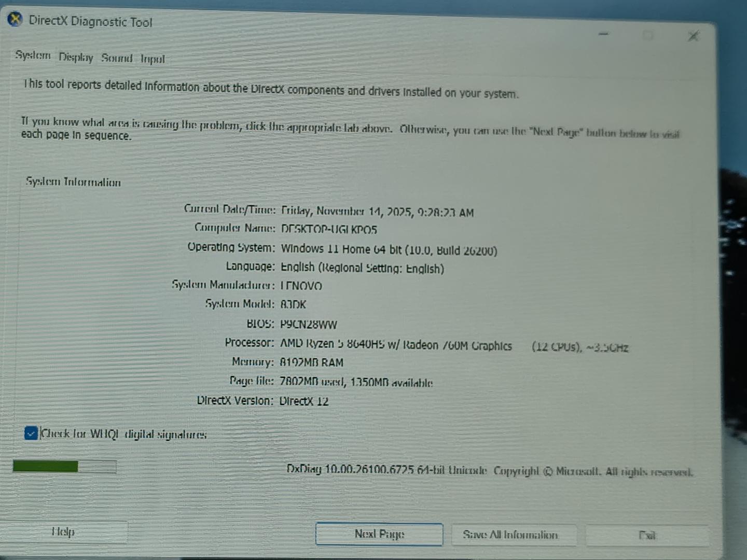
Task: Switch to the System tab
Action: tap(33, 55)
